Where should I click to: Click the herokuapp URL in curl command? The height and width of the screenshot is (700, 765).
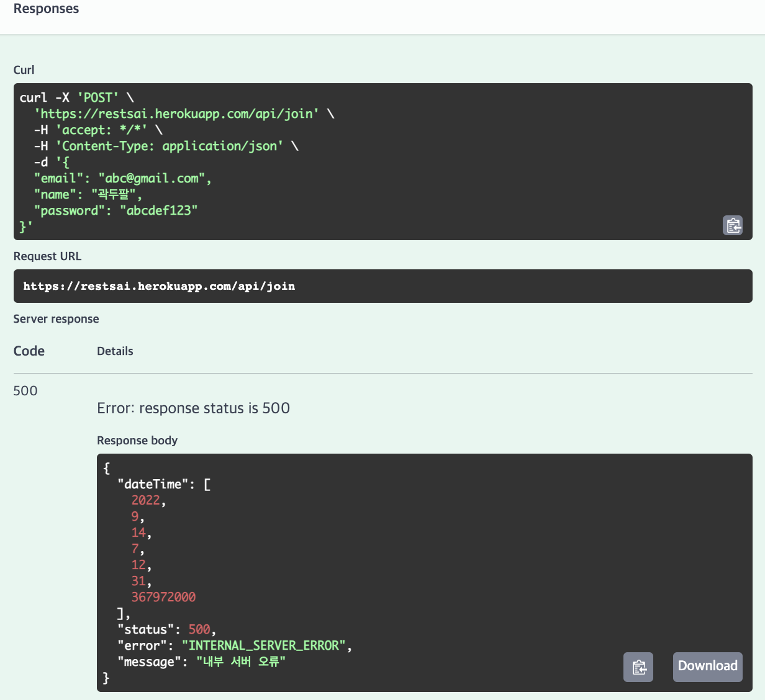(177, 114)
